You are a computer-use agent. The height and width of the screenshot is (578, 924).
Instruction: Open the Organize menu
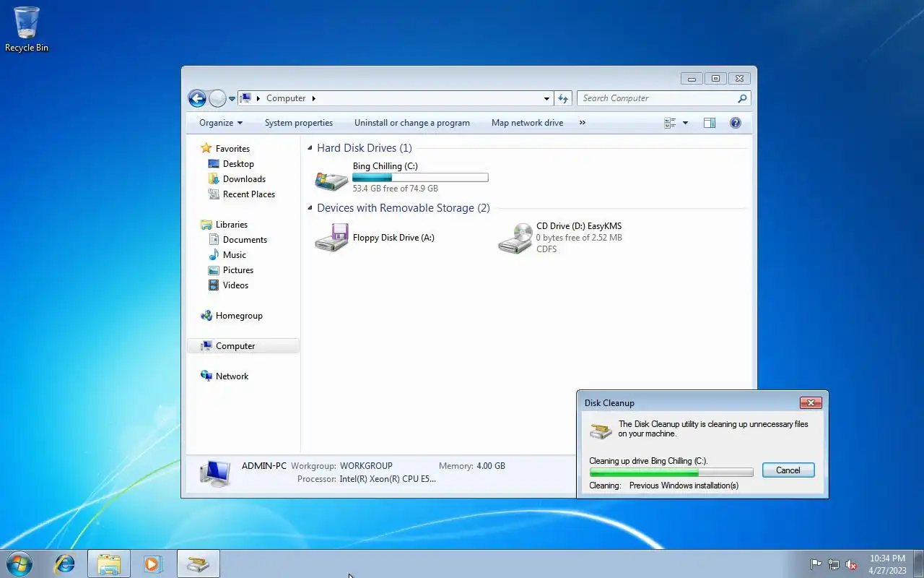[221, 123]
